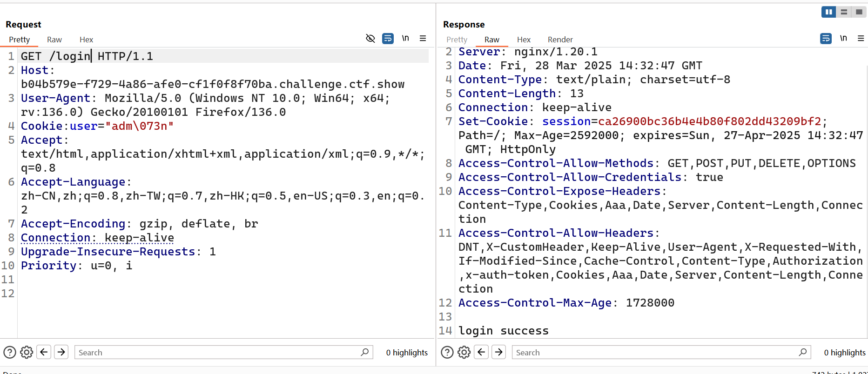Open search settings gear under Request panel
Image resolution: width=868 pixels, height=374 pixels.
coord(27,352)
